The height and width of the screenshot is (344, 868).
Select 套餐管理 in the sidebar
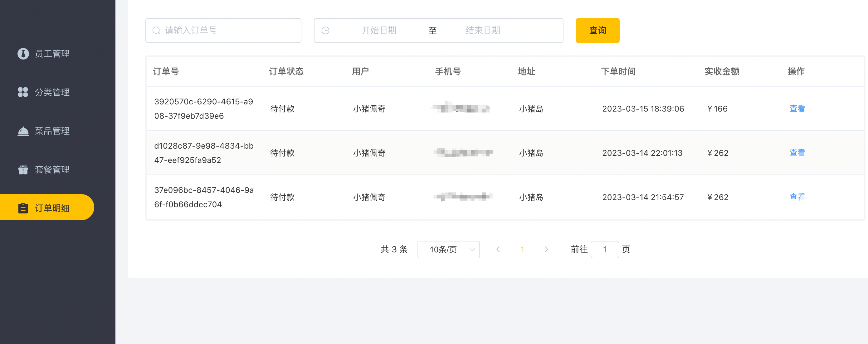click(x=52, y=169)
